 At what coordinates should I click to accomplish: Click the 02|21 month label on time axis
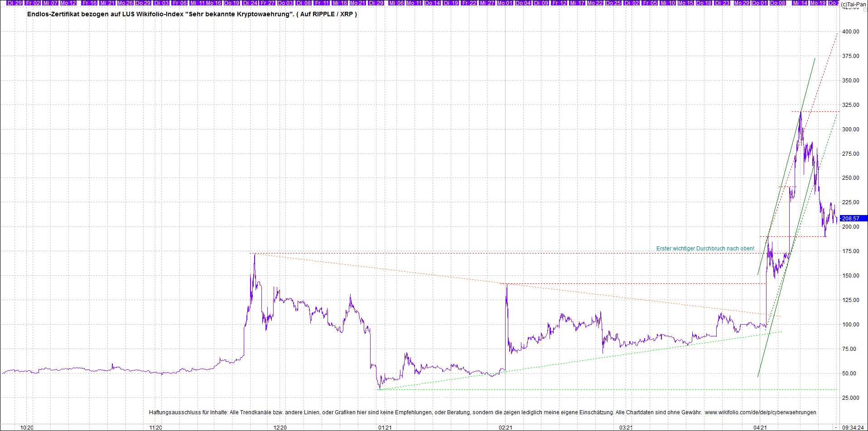click(506, 427)
